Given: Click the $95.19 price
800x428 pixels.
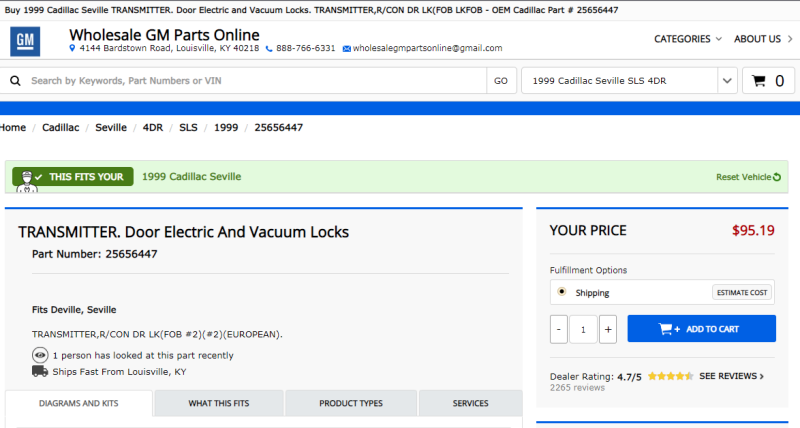Looking at the screenshot, I should point(753,231).
